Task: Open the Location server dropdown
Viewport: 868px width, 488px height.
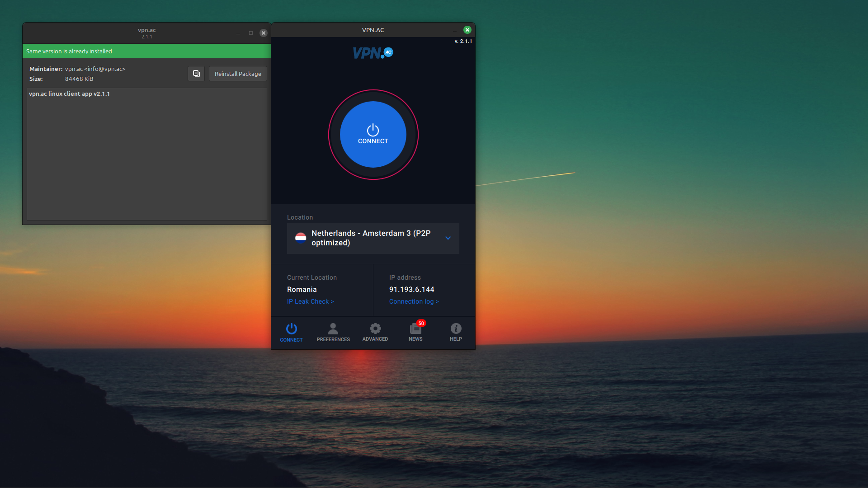Action: 373,238
